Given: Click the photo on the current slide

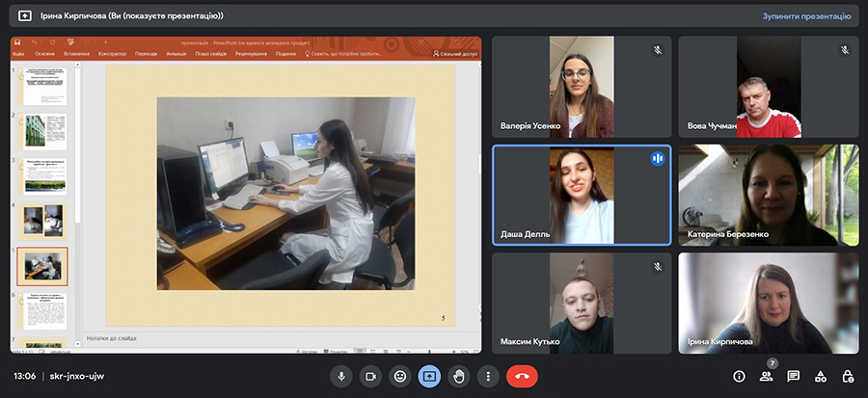Looking at the screenshot, I should point(285,194).
